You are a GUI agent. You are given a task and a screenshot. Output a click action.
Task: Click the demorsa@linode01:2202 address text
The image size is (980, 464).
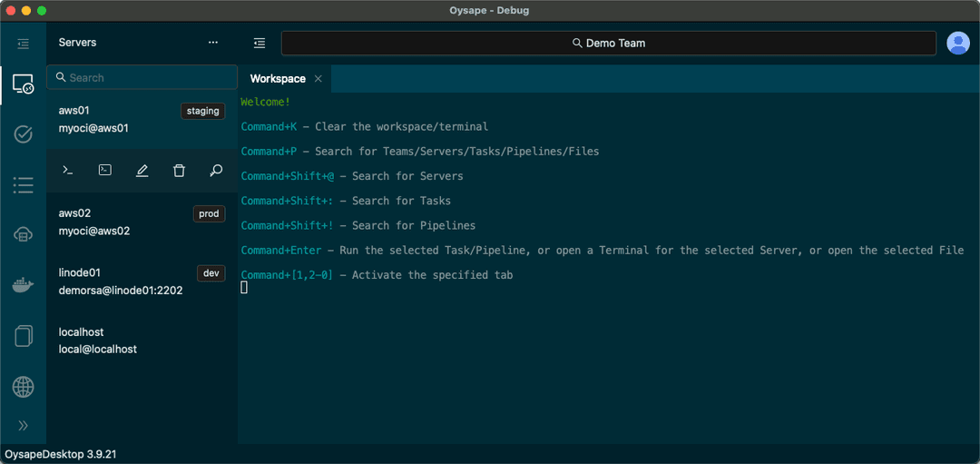pyautogui.click(x=121, y=291)
